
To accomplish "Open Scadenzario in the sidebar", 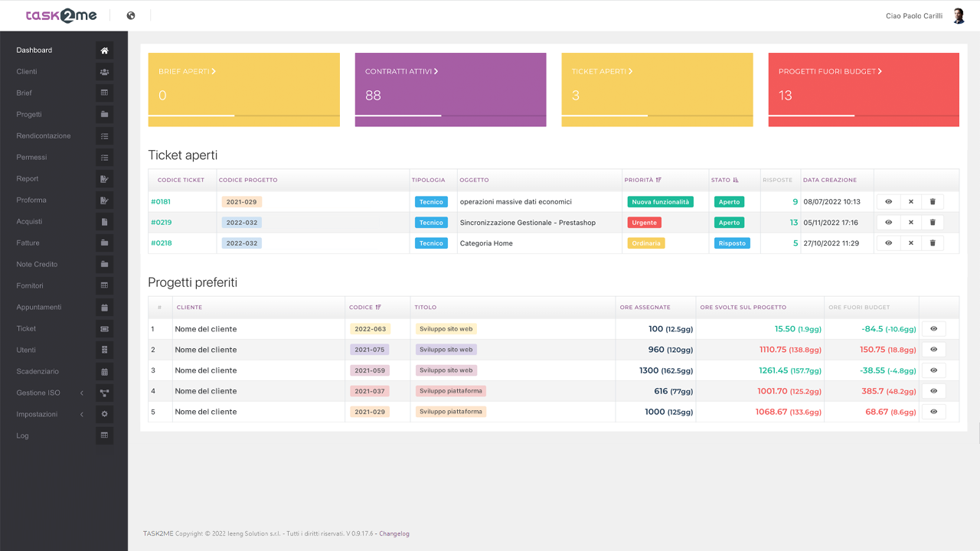I will pos(38,372).
